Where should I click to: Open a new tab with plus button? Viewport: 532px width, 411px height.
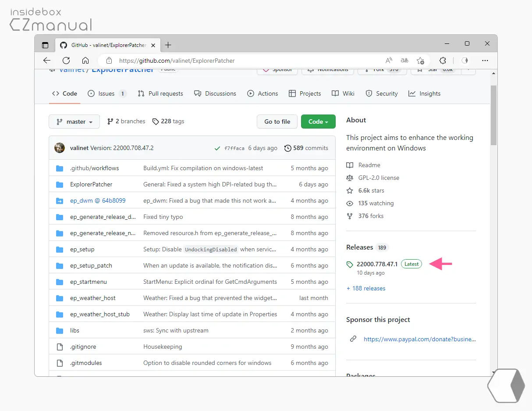point(168,45)
